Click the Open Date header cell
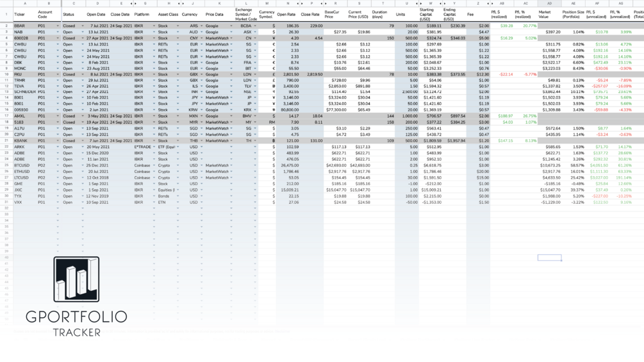The height and width of the screenshot is (362, 644). 97,14
